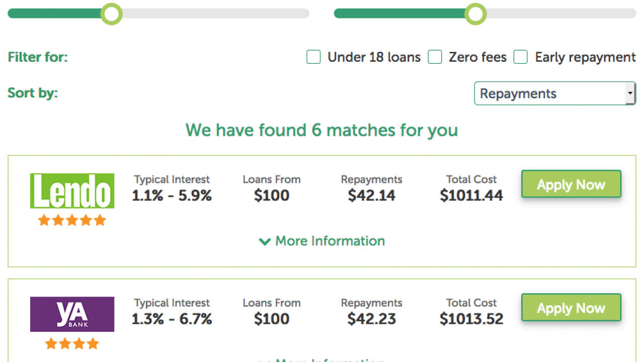The image size is (644, 362).
Task: Click yA Bank's four-star rating
Action: pos(72,344)
